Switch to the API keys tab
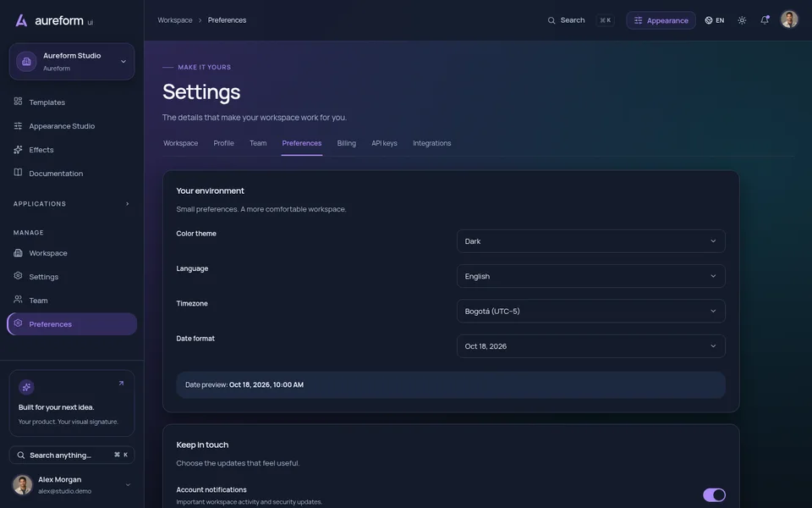Viewport: 812px width, 508px height. 384,143
